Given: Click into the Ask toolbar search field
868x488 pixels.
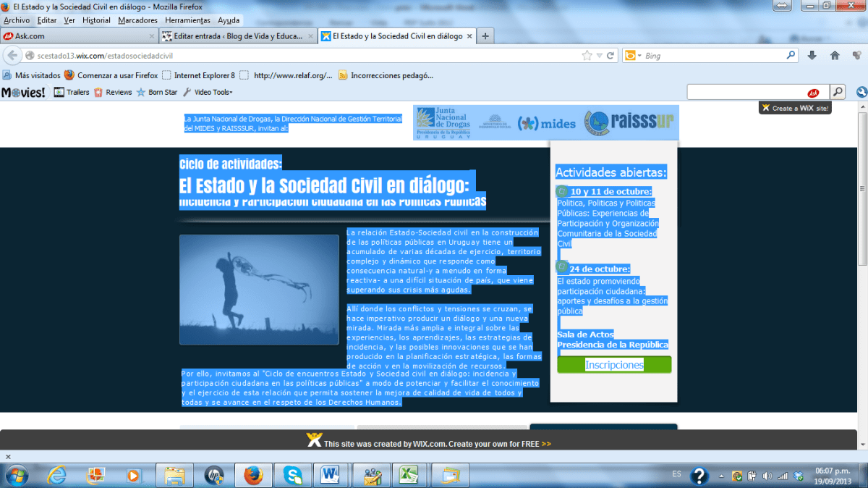Looking at the screenshot, I should (x=745, y=92).
